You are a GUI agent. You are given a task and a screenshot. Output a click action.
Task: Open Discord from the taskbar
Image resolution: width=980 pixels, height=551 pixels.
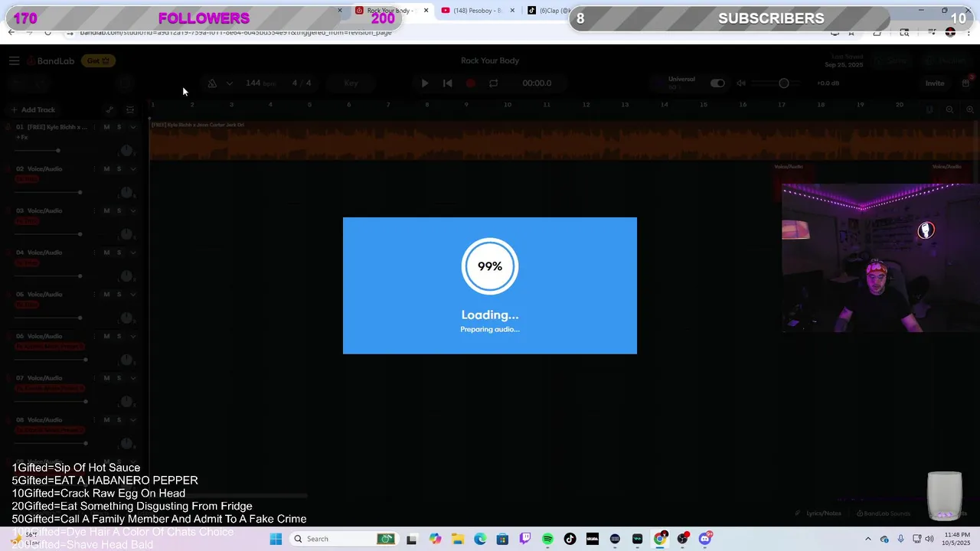click(x=705, y=539)
